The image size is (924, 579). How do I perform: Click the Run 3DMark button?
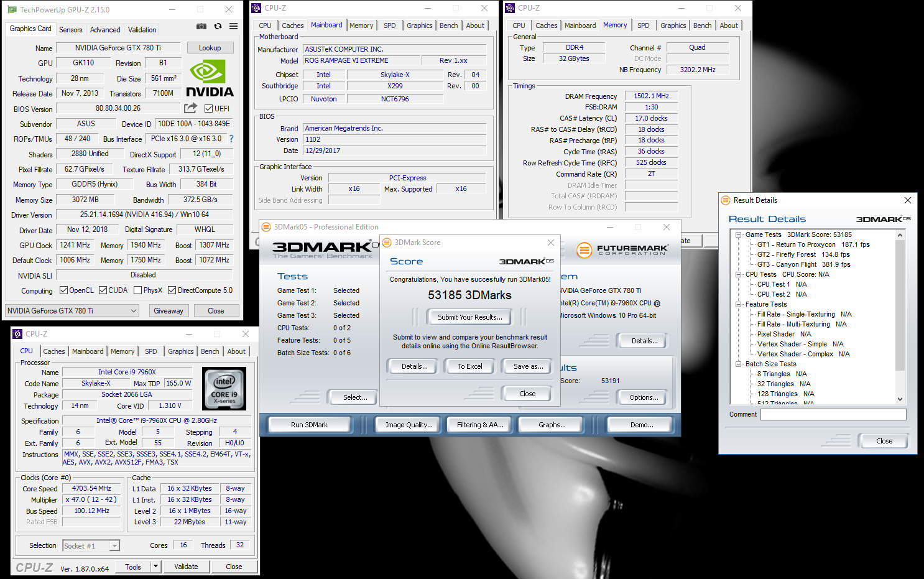pos(309,425)
